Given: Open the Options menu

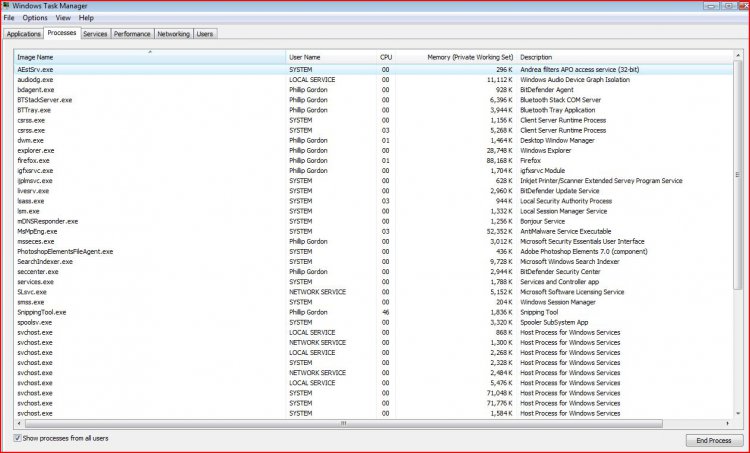Looking at the screenshot, I should coord(35,18).
